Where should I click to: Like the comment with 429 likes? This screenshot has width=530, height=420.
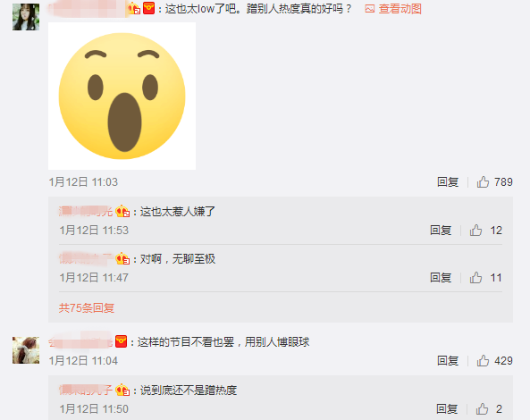483,360
